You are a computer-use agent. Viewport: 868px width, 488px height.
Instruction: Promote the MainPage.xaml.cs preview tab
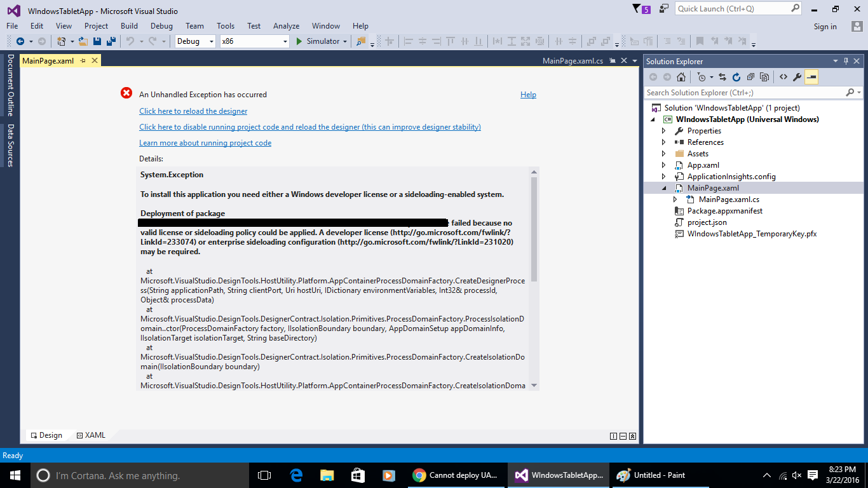coord(611,61)
